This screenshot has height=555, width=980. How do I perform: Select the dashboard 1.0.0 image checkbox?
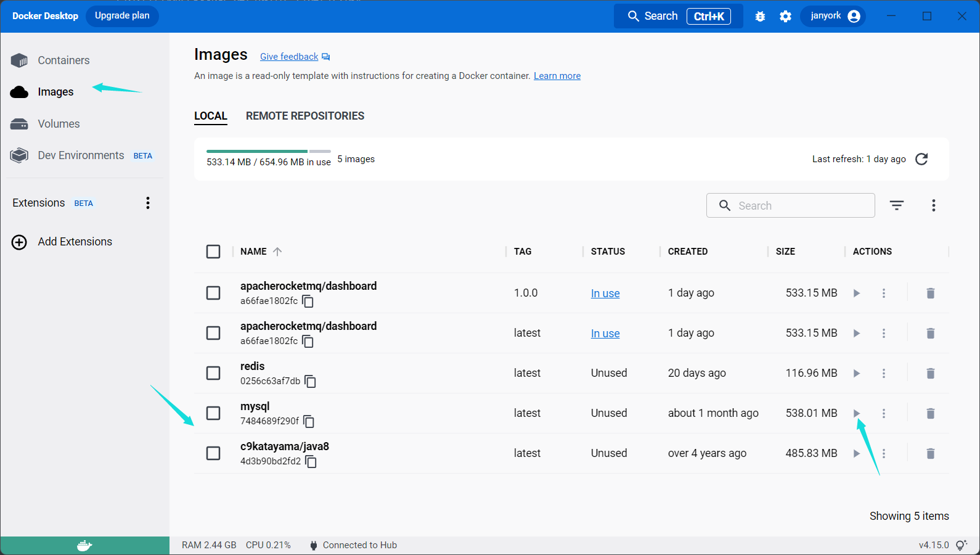pos(213,293)
